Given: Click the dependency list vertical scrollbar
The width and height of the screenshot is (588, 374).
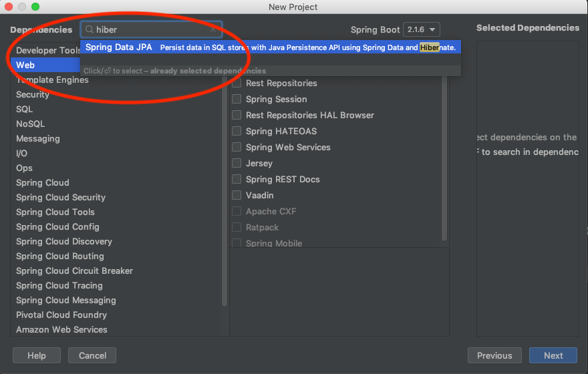Looking at the screenshot, I should tap(444, 159).
